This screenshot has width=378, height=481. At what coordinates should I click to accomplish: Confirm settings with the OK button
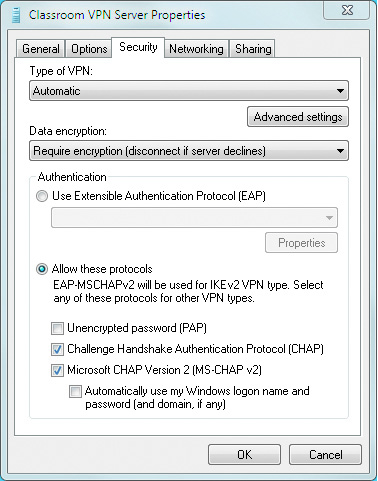pos(244,455)
